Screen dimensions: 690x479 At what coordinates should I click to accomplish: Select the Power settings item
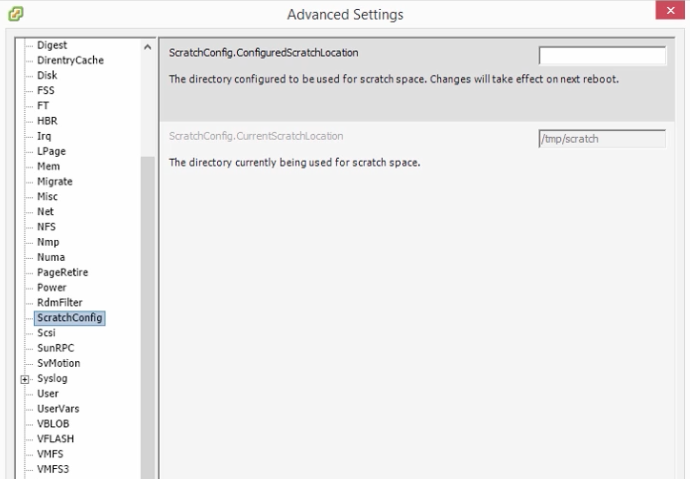[x=51, y=287]
